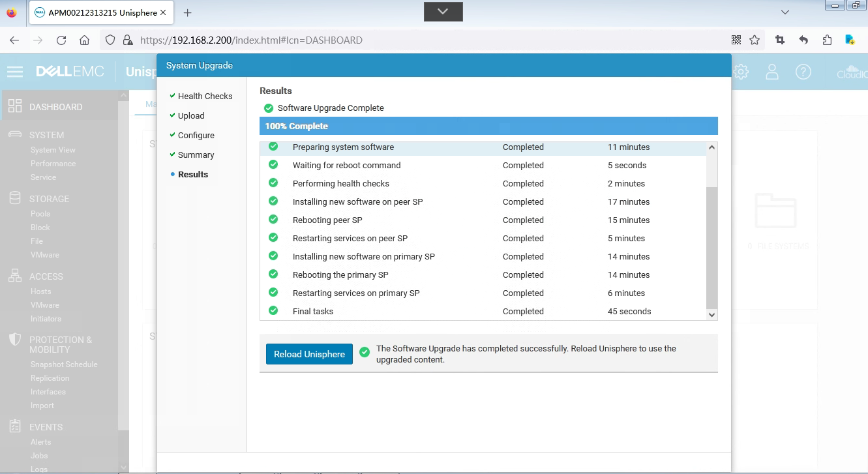Click the CloudIQ cloud icon
This screenshot has height=474, width=868.
pyautogui.click(x=852, y=72)
